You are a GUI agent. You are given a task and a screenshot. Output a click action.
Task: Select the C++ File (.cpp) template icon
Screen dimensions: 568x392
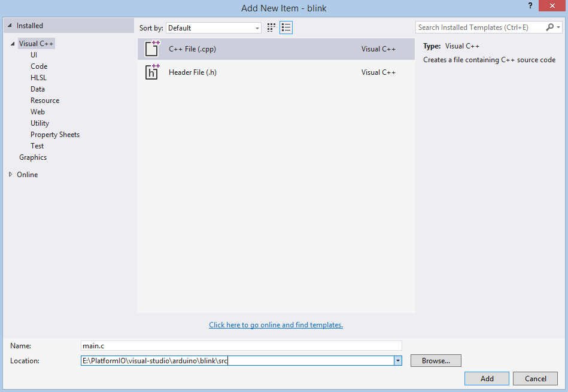pos(152,48)
